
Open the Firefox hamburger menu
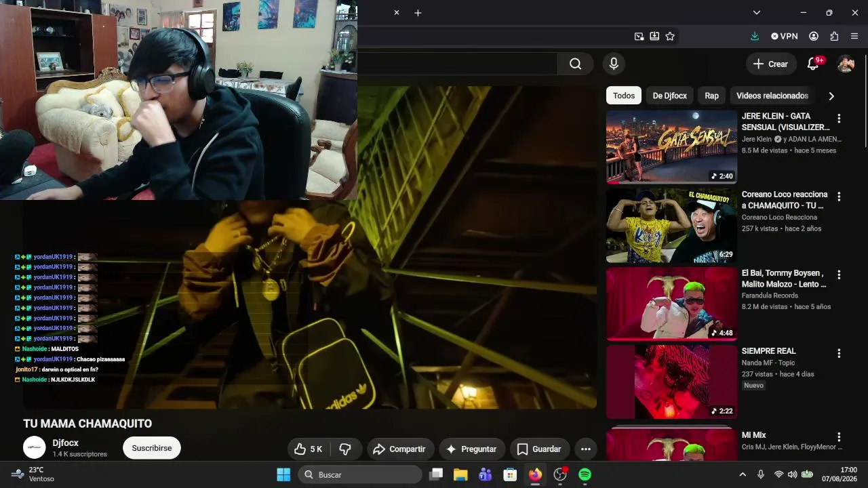point(854,36)
